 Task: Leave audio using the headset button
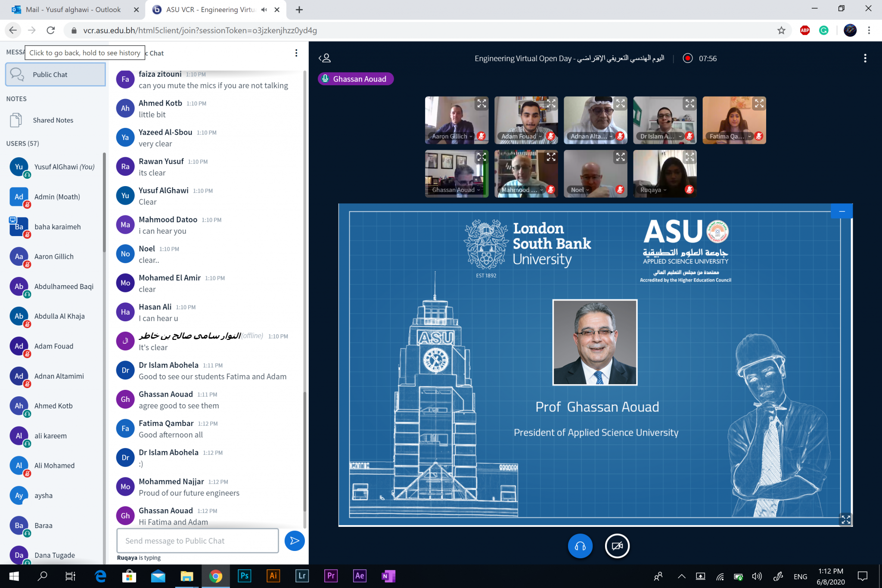click(x=580, y=546)
